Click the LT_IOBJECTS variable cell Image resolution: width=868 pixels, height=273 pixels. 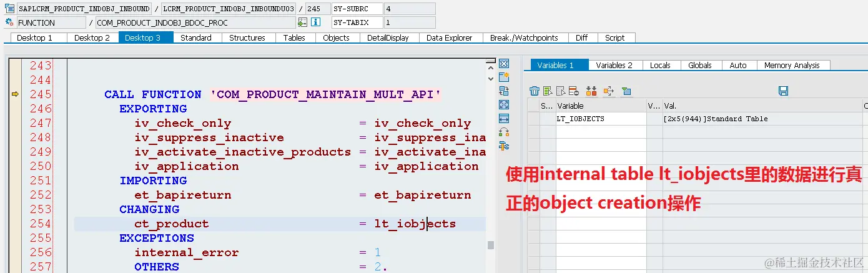[x=601, y=119]
